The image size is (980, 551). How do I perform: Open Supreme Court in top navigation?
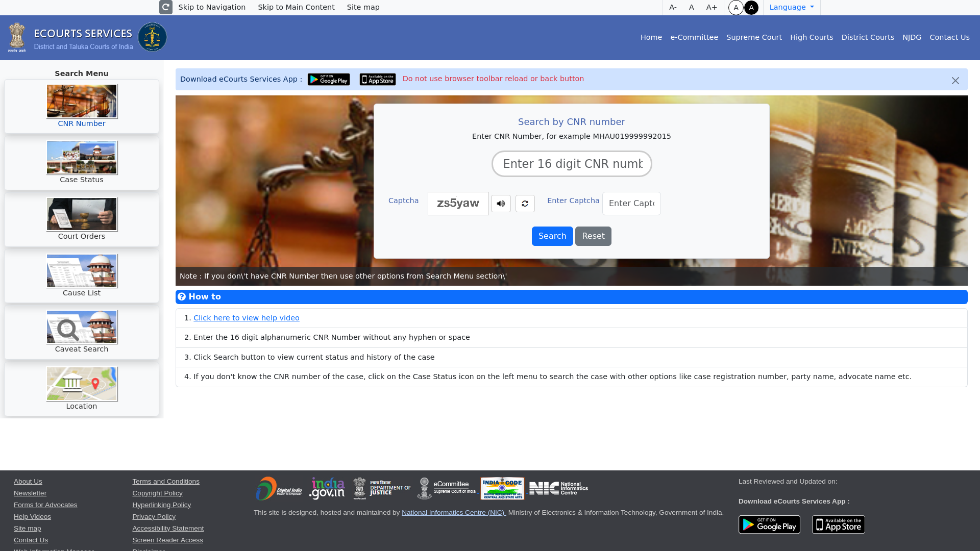click(x=754, y=37)
